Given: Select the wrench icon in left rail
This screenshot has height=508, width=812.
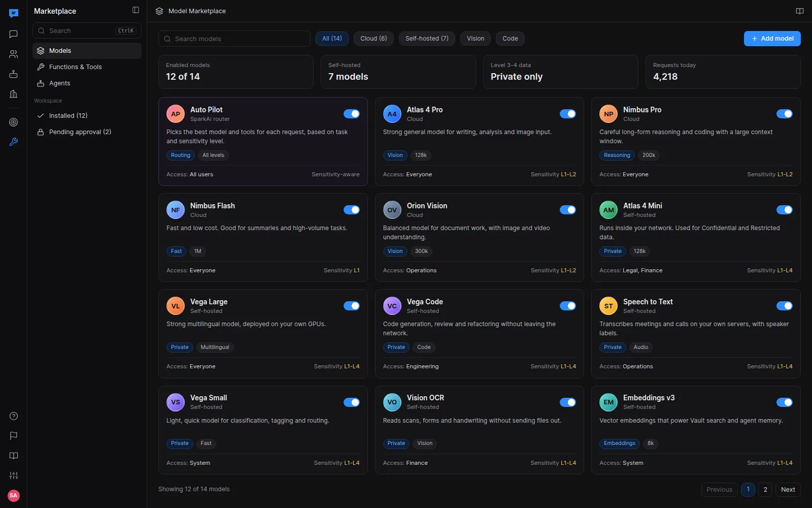Looking at the screenshot, I should pyautogui.click(x=14, y=142).
